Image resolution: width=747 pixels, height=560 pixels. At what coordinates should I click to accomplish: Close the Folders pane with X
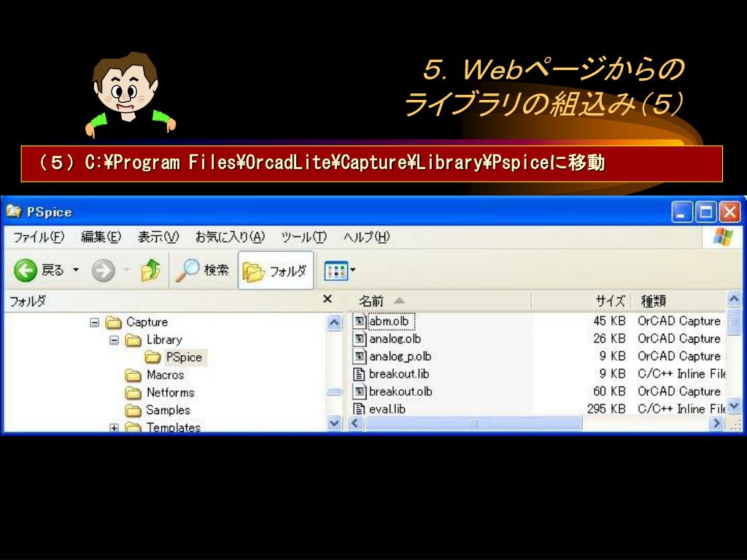pos(328,299)
